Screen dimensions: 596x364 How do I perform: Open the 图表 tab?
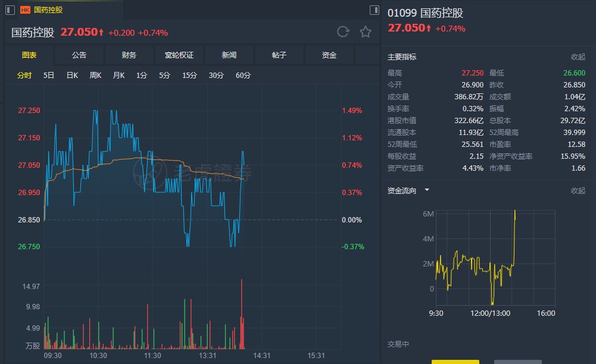29,55
